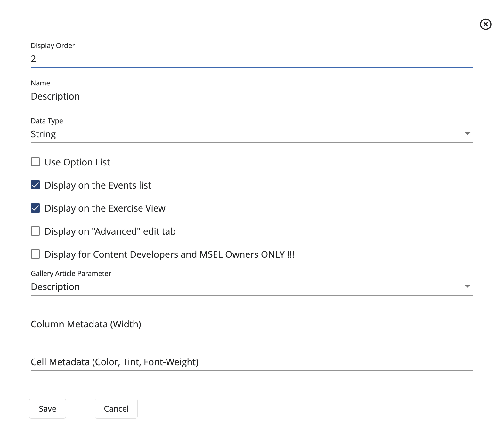Screen dimensions: 504x427
Task: Click the Display Order field
Action: (251, 59)
